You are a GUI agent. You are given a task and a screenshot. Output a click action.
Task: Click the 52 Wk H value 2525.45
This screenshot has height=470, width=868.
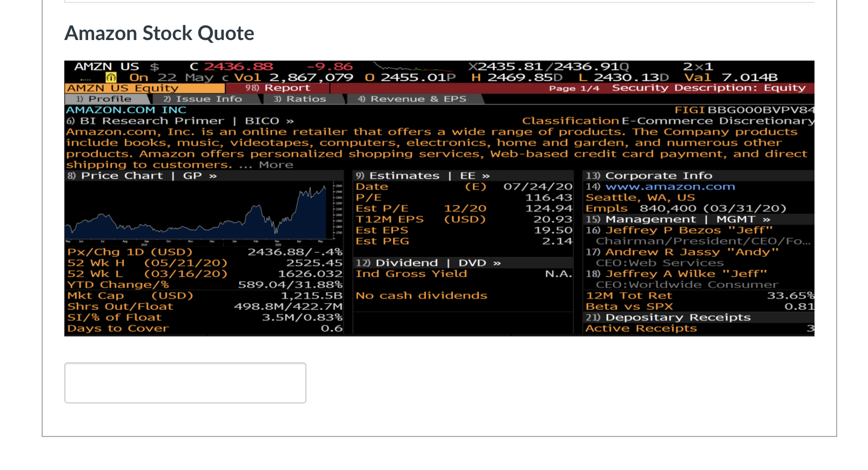pos(314,263)
